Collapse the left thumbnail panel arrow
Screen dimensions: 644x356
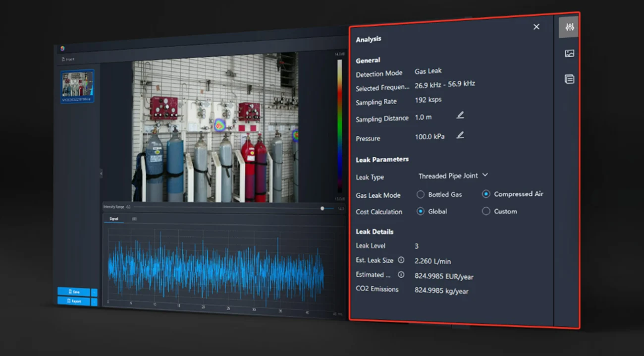pyautogui.click(x=101, y=174)
